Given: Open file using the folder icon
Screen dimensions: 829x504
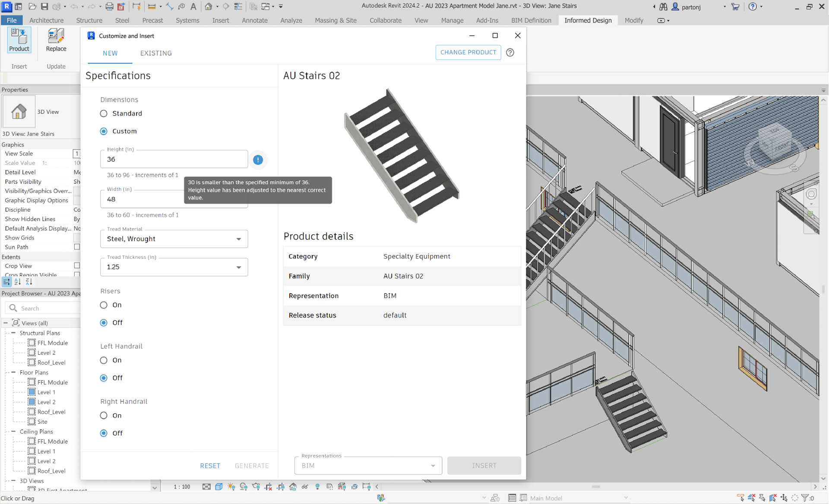Looking at the screenshot, I should click(x=32, y=6).
